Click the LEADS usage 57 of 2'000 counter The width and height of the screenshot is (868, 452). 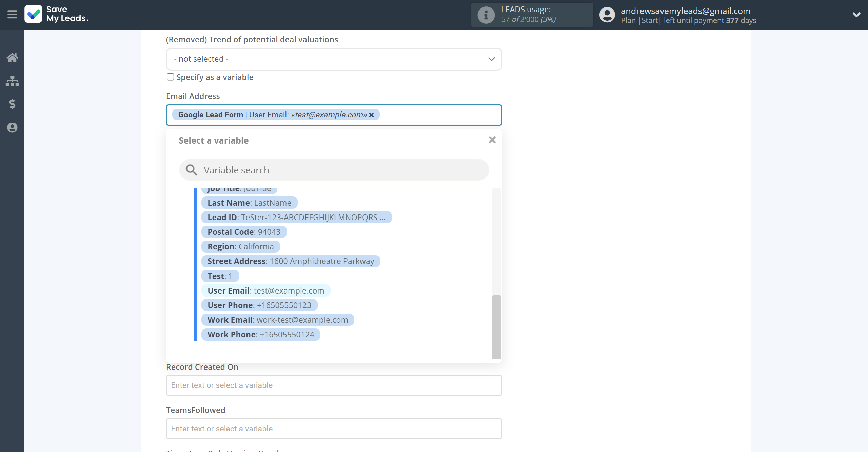click(x=528, y=20)
